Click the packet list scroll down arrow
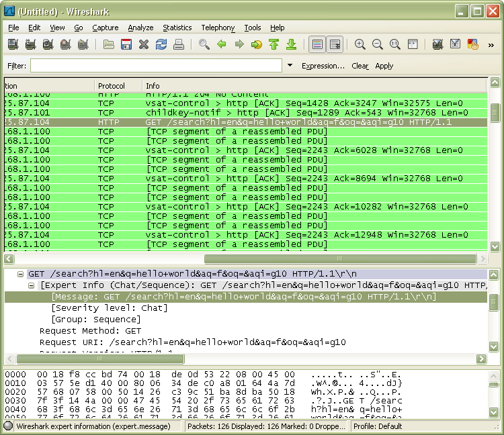Viewport: 504px width, 435px height. (x=495, y=246)
